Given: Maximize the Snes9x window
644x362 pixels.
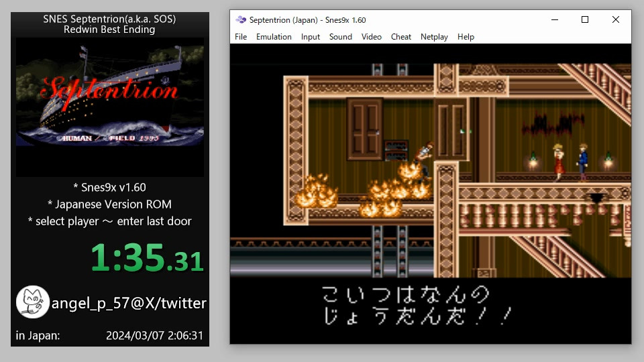Looking at the screenshot, I should (585, 19).
